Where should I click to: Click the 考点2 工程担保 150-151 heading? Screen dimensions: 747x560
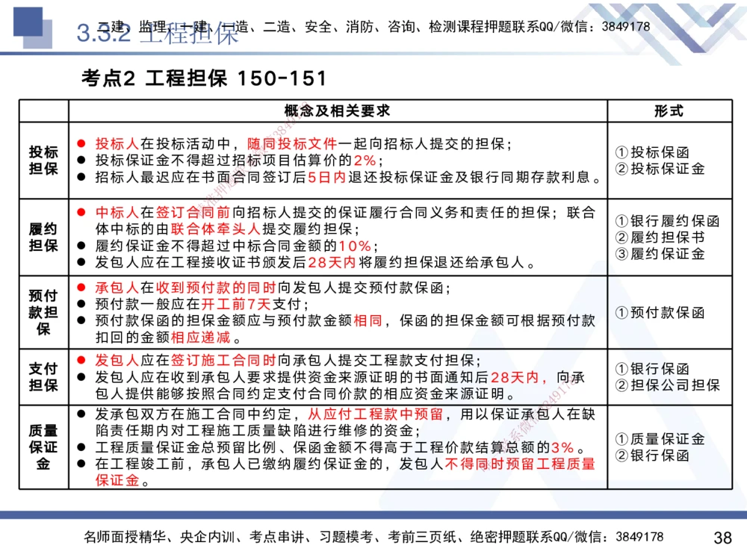pos(196,76)
